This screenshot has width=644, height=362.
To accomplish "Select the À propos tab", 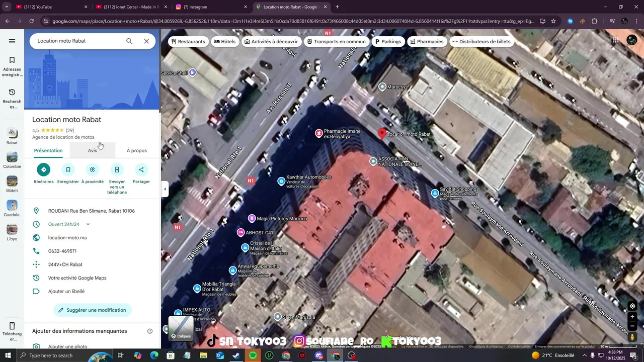I will coord(137,150).
